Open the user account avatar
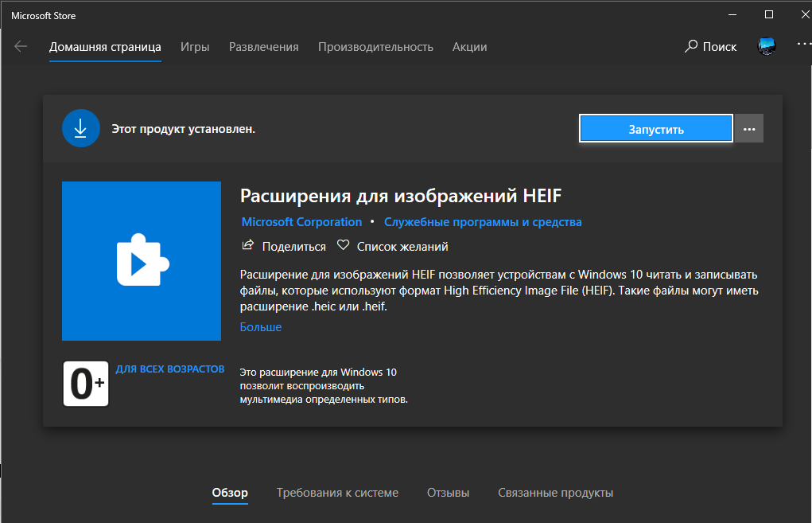812x523 pixels. 767,46
